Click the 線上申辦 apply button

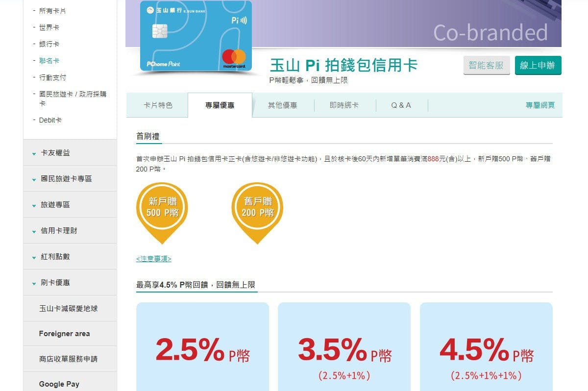pos(538,65)
